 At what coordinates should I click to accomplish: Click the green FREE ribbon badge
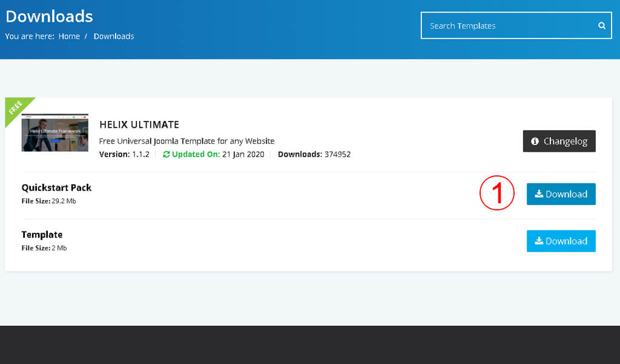[x=16, y=108]
